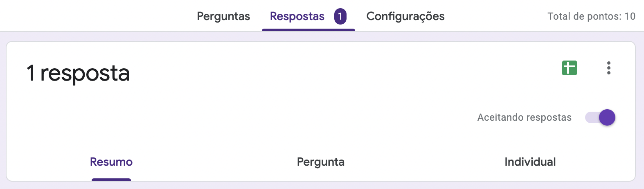Open the three-dot more options menu
The image size is (644, 189).
[609, 68]
